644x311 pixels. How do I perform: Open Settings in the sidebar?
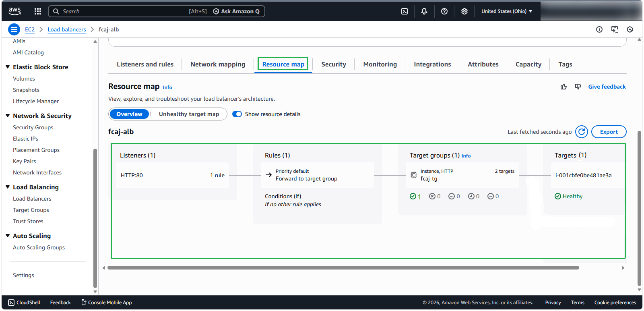pyautogui.click(x=23, y=275)
